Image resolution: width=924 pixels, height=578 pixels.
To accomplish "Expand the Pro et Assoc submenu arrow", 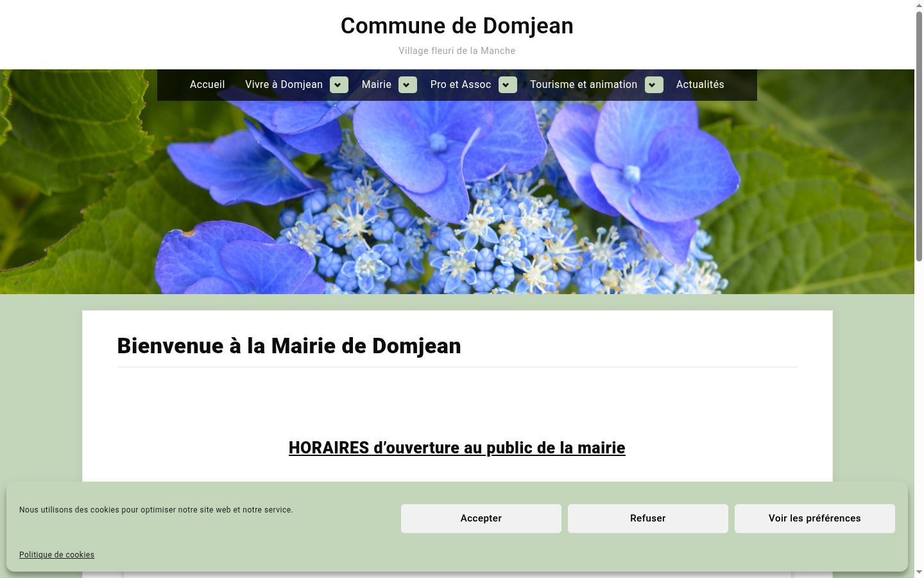I will coord(508,85).
